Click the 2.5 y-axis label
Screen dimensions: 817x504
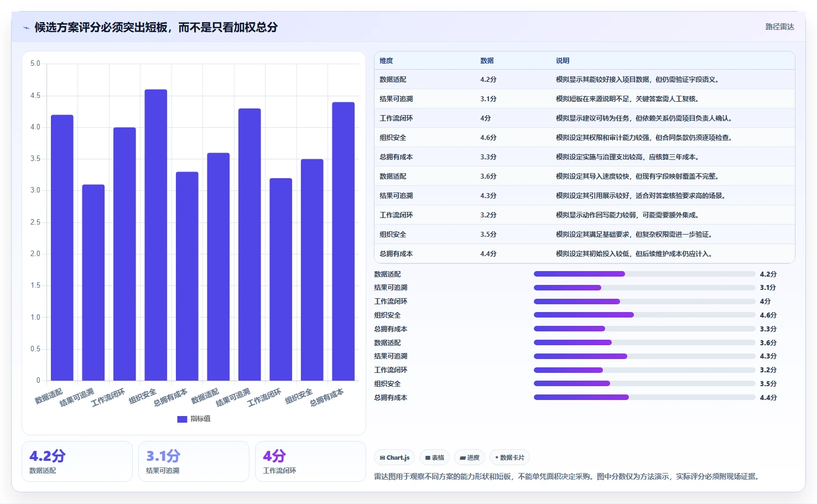click(x=35, y=222)
